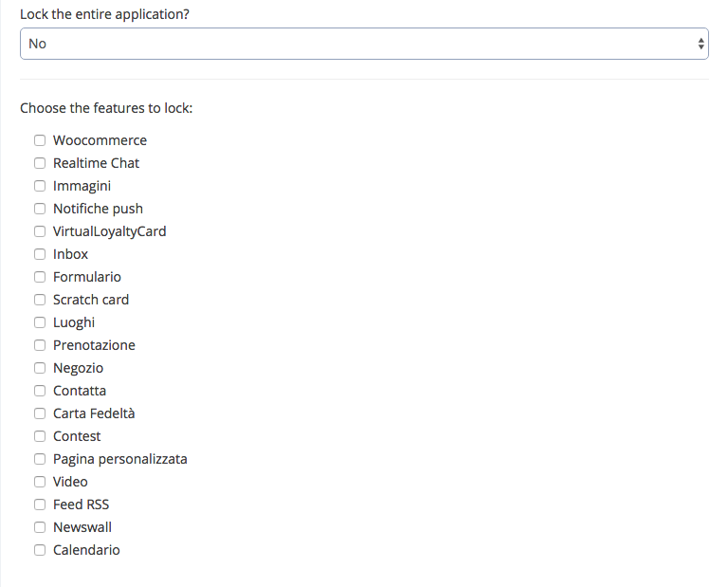Tick the Luoghi checkbox
Image resolution: width=728 pixels, height=587 pixels.
(x=40, y=322)
